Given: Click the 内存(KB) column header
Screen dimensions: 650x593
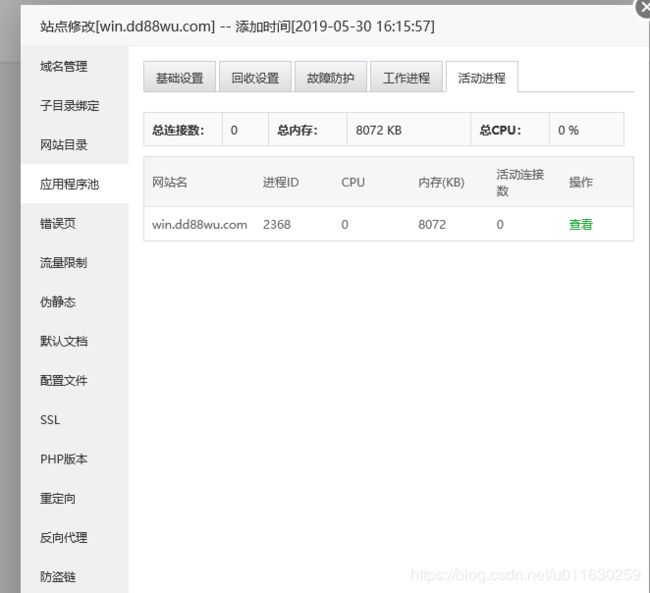Looking at the screenshot, I should 441,182.
